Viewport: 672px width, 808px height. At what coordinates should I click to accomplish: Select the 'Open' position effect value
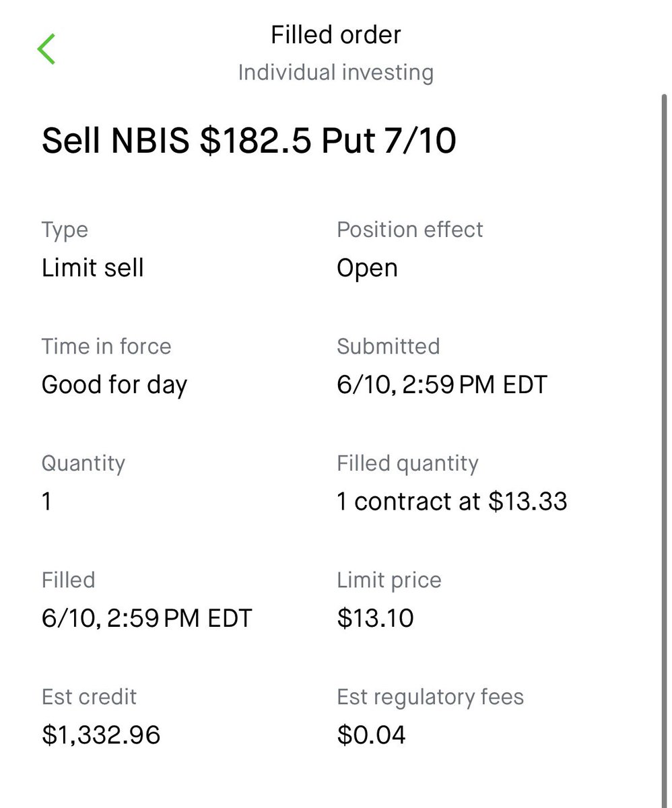coord(367,269)
